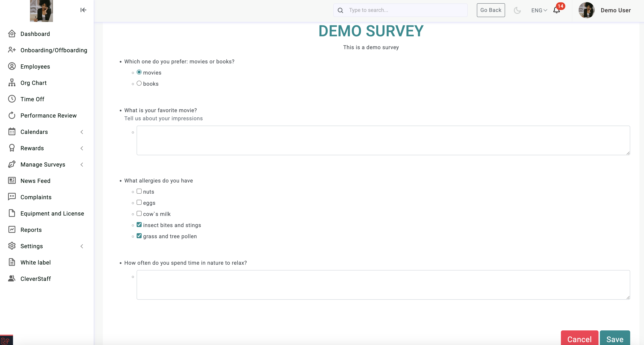644x345 pixels.
Task: Click the Rewards ribbon badge icon
Action: [12, 148]
